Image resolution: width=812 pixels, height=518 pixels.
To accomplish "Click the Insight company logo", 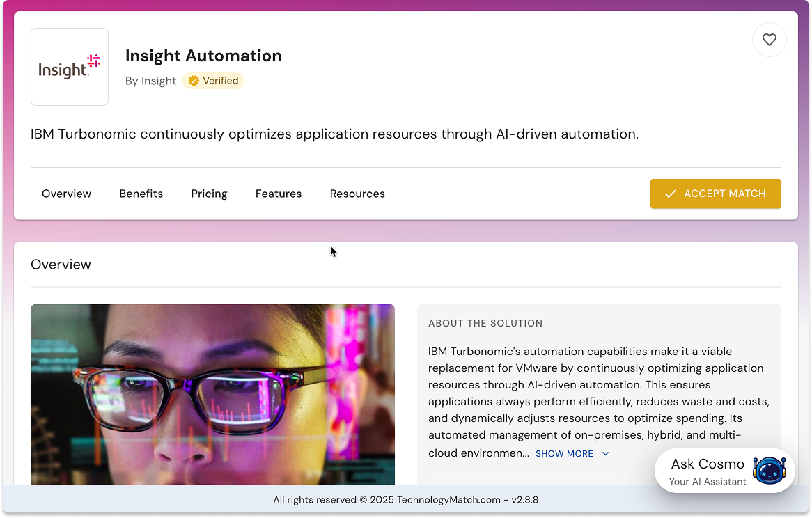I will pyautogui.click(x=70, y=67).
